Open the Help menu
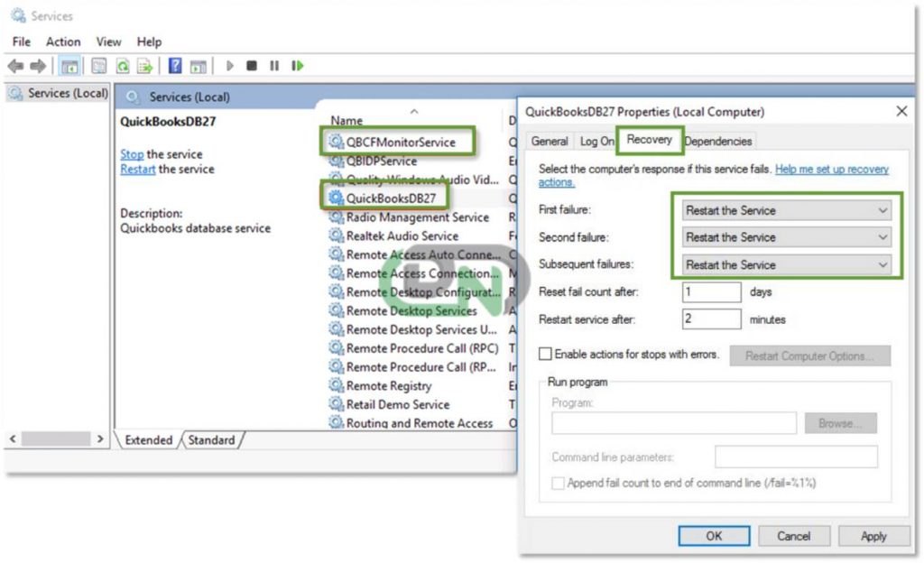This screenshot has height=563, width=924. coord(149,42)
